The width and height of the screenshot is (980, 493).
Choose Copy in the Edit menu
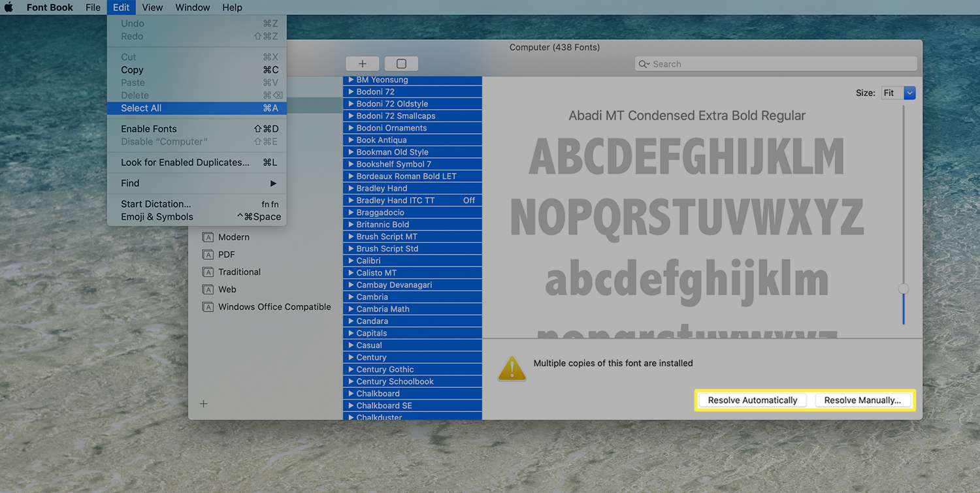(x=197, y=70)
